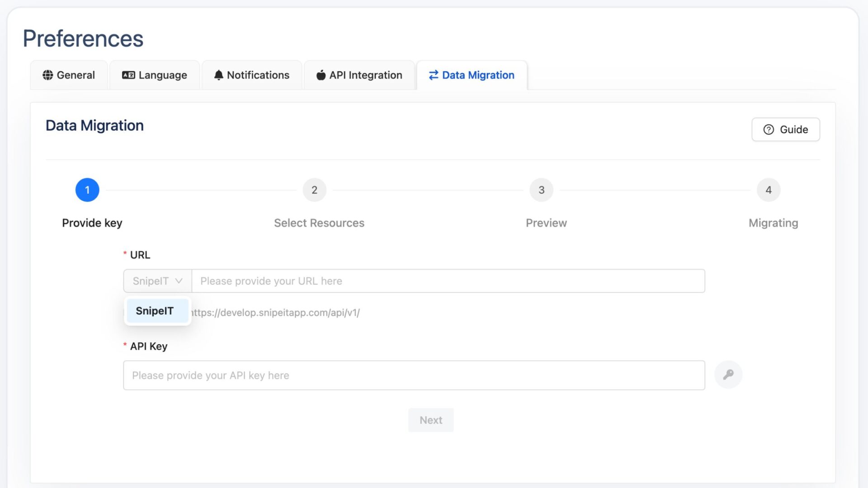This screenshot has height=488, width=868.
Task: Open the API Integration tab
Action: point(359,75)
